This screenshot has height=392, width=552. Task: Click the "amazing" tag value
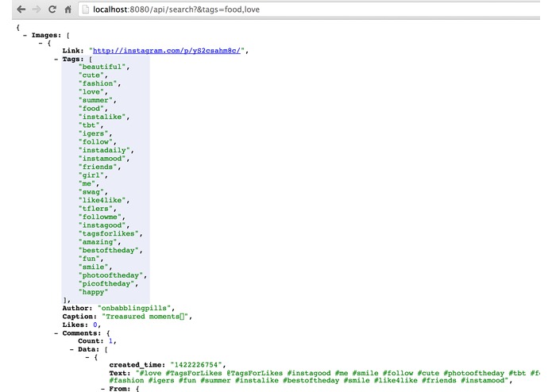[x=98, y=242]
